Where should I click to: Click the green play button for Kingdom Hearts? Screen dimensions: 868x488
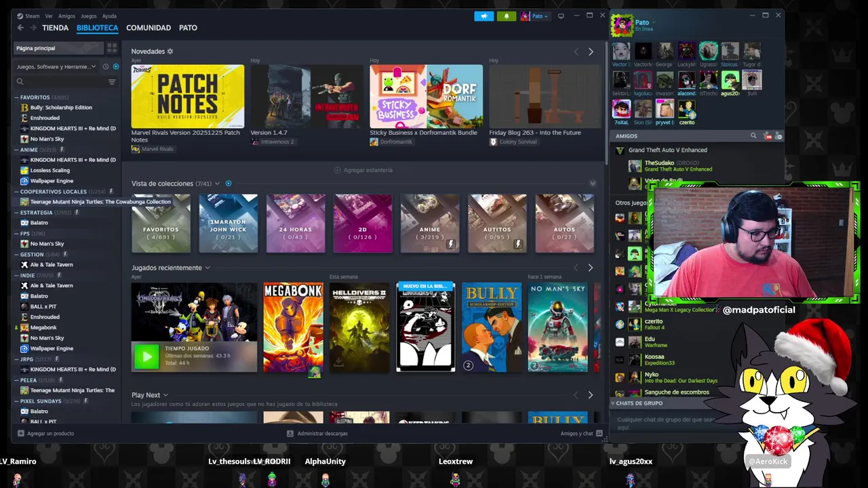[146, 357]
